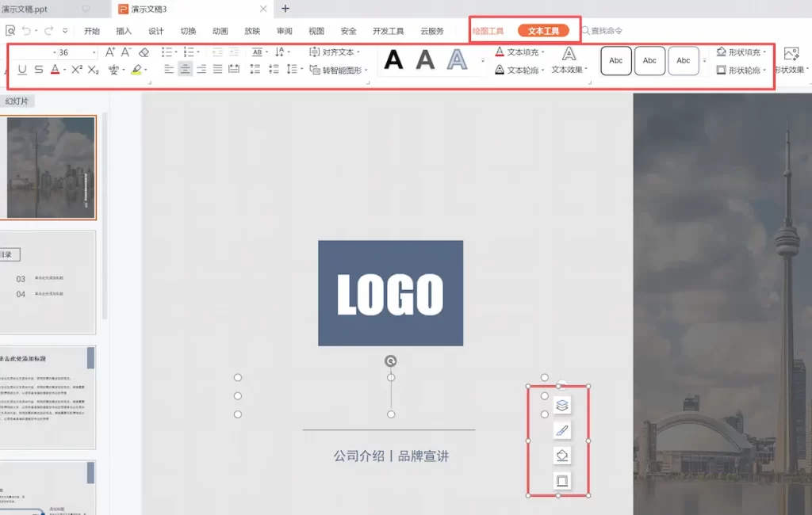The height and width of the screenshot is (515, 812).
Task: Click the layers icon in floating toolbar
Action: (561, 406)
